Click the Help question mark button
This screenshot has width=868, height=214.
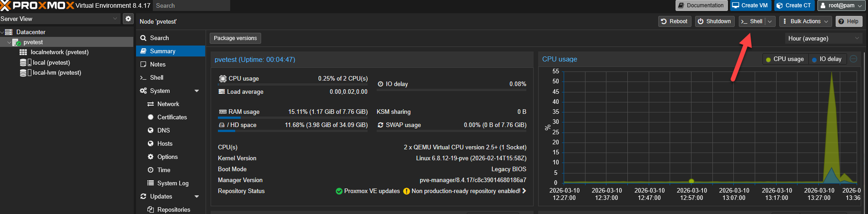(848, 21)
